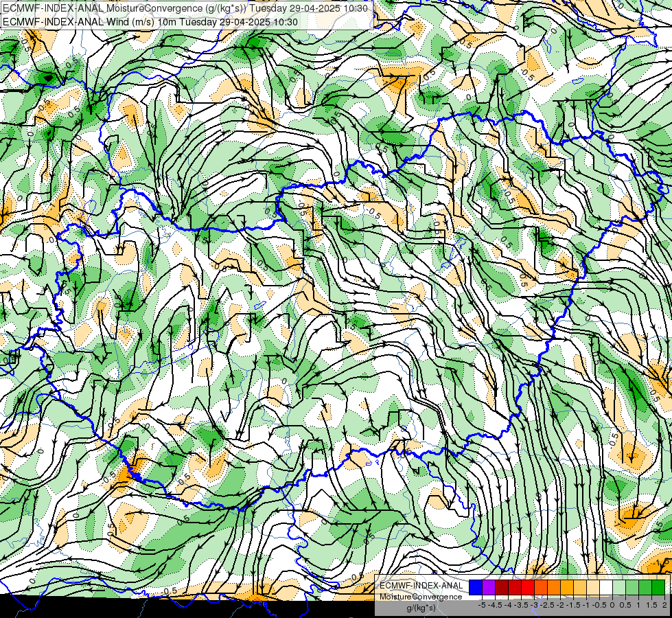672x618 pixels.
Task: Select the bright red swatch left of -3
Action: [x=528, y=588]
